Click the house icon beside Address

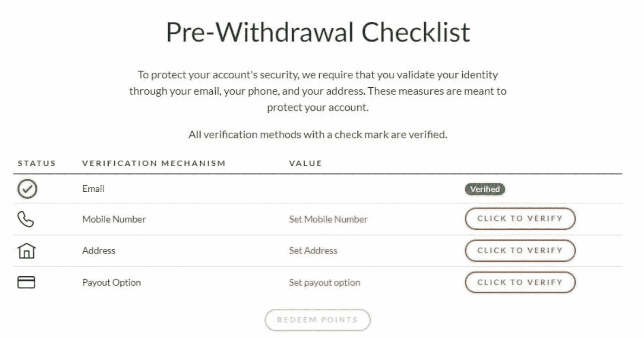(x=26, y=251)
